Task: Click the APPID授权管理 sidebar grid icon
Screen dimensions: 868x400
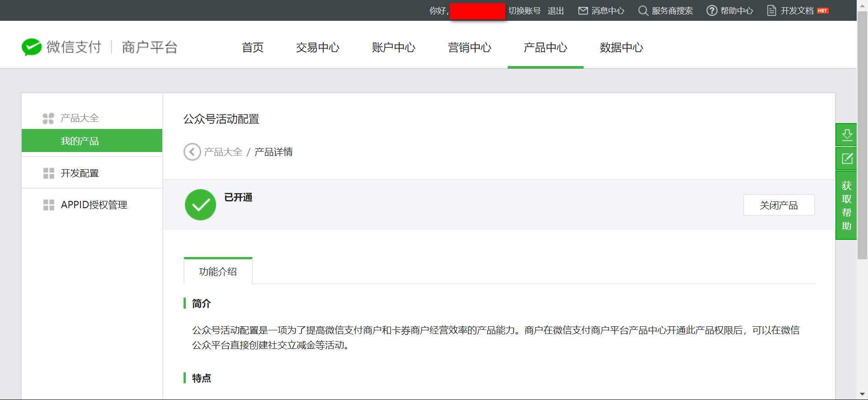Action: (x=48, y=205)
